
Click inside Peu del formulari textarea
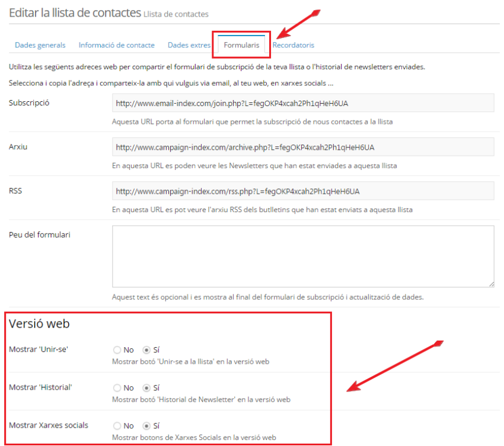coord(303,256)
